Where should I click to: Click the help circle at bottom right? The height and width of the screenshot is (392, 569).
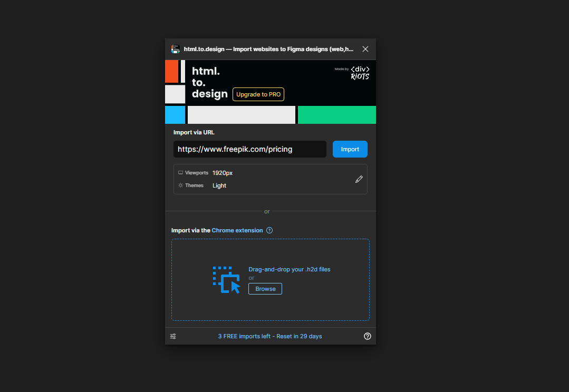368,336
